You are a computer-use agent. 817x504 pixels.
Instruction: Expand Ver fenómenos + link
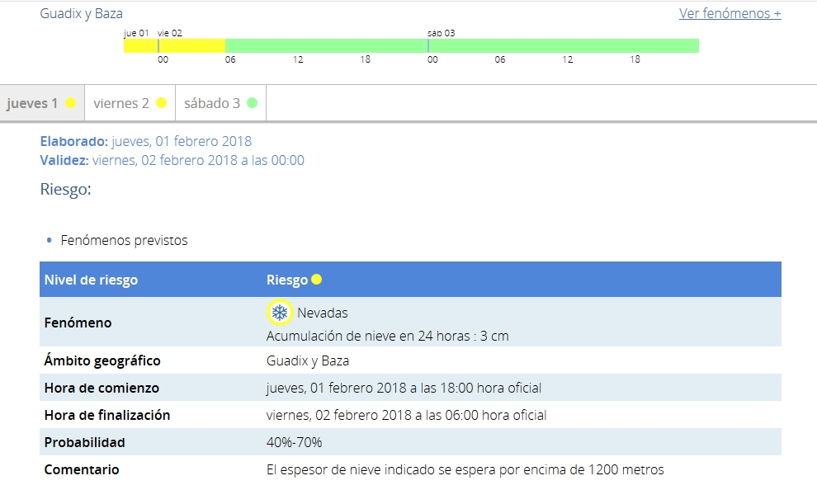point(730,13)
